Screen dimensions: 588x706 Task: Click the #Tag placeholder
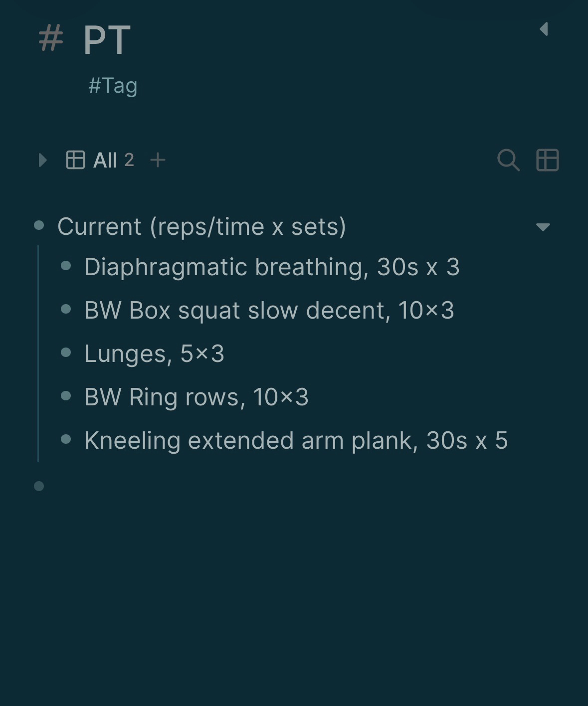(x=113, y=85)
